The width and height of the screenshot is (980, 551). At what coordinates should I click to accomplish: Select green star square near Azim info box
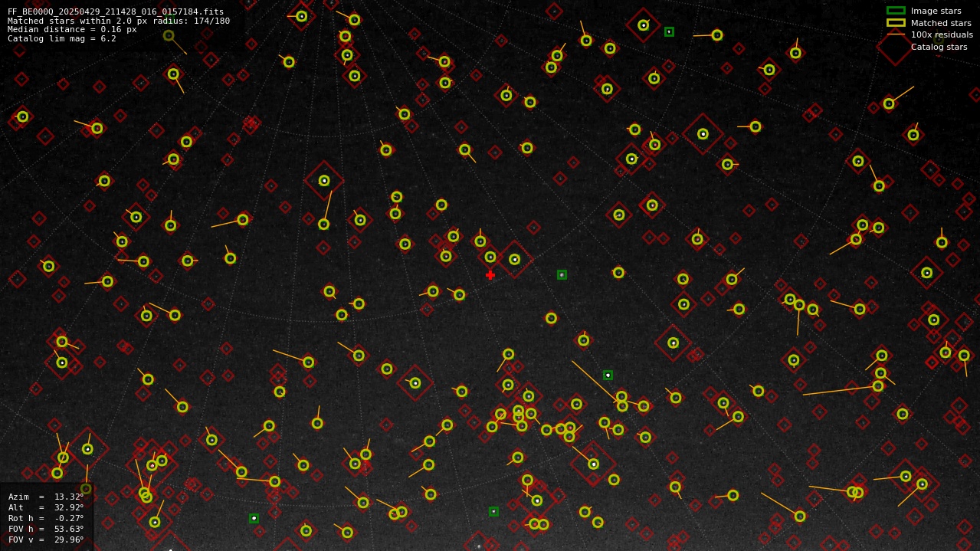254,518
